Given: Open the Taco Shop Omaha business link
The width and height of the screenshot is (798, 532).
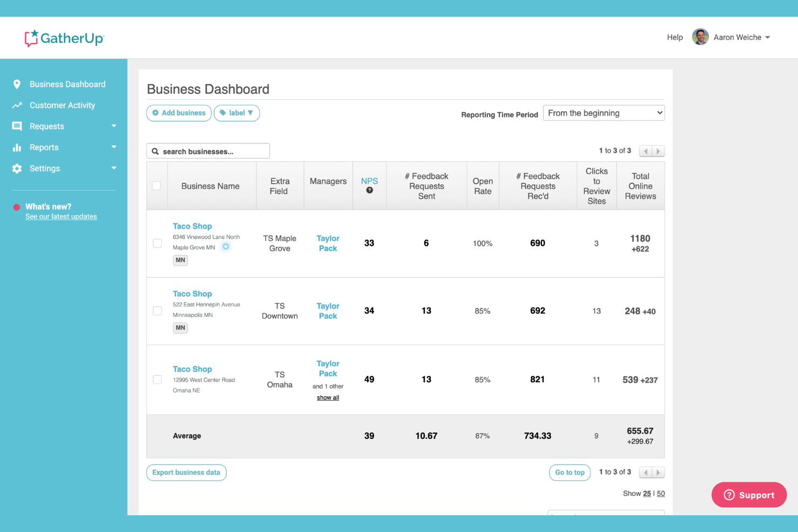Looking at the screenshot, I should pos(192,369).
